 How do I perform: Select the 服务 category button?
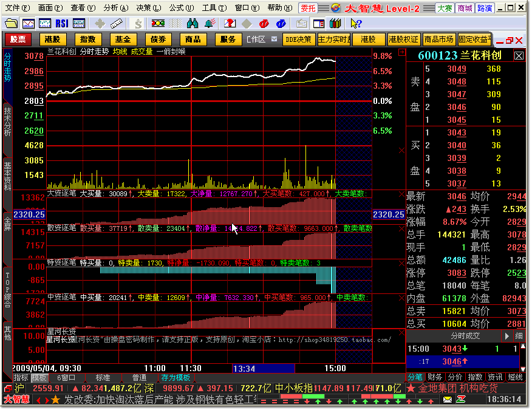click(x=228, y=39)
